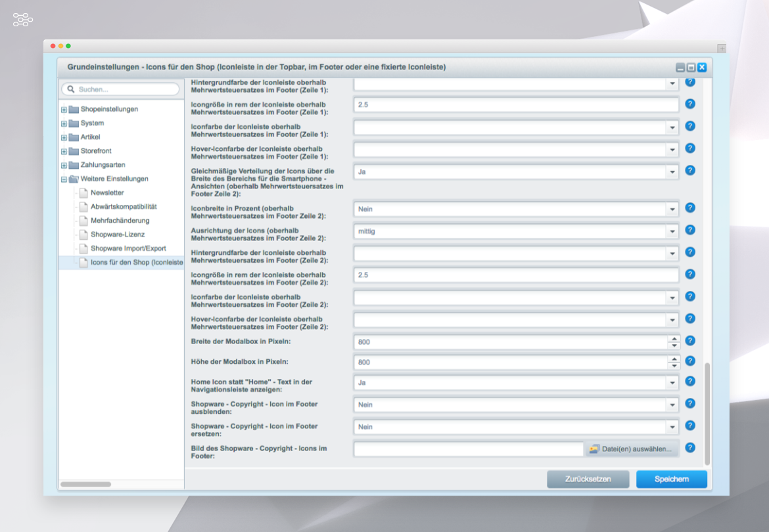Show help for Bild des Copyright-Icons
This screenshot has width=769, height=532.
click(690, 448)
